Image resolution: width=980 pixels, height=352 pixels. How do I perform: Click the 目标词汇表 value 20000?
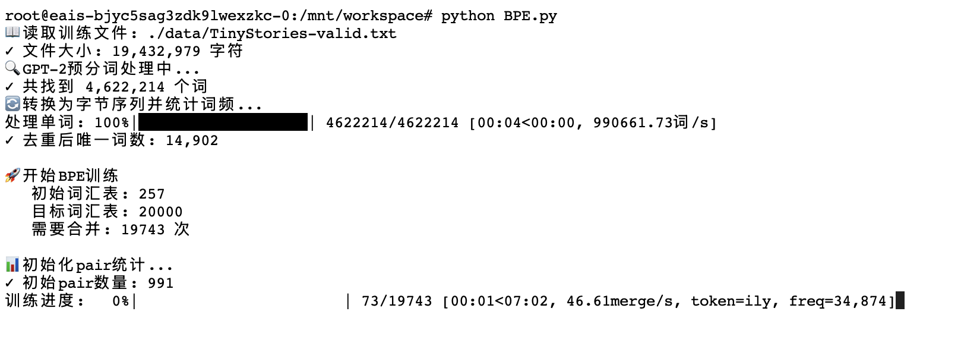pos(160,212)
